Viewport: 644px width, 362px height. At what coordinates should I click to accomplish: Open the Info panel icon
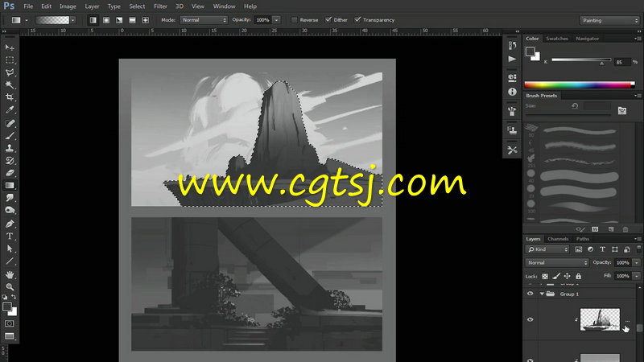pyautogui.click(x=512, y=92)
